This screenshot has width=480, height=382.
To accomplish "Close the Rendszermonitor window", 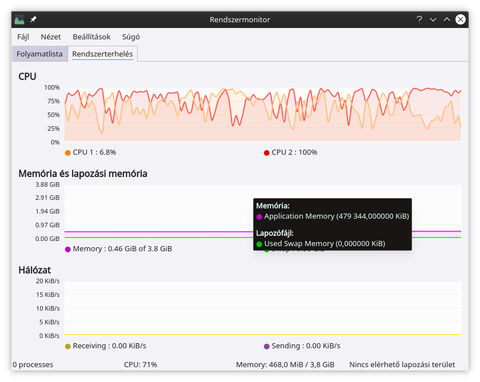I will 460,19.
